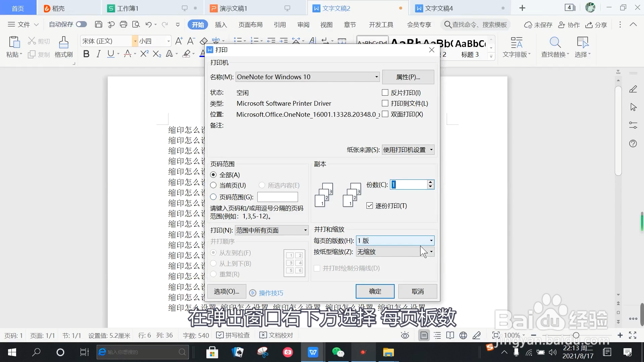
Task: Select the Page Range 页码范围 radio button
Action: [x=213, y=197]
